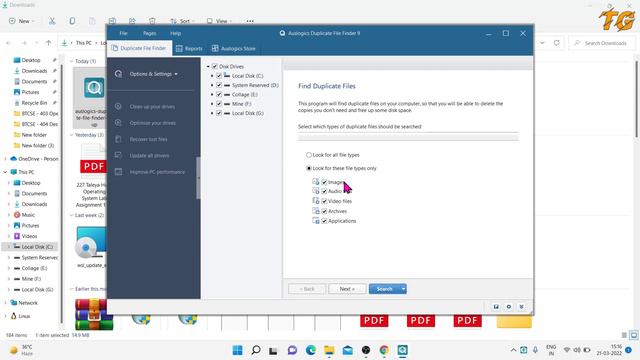The image size is (640, 360).
Task: Open the Pages menu
Action: pos(149,33)
